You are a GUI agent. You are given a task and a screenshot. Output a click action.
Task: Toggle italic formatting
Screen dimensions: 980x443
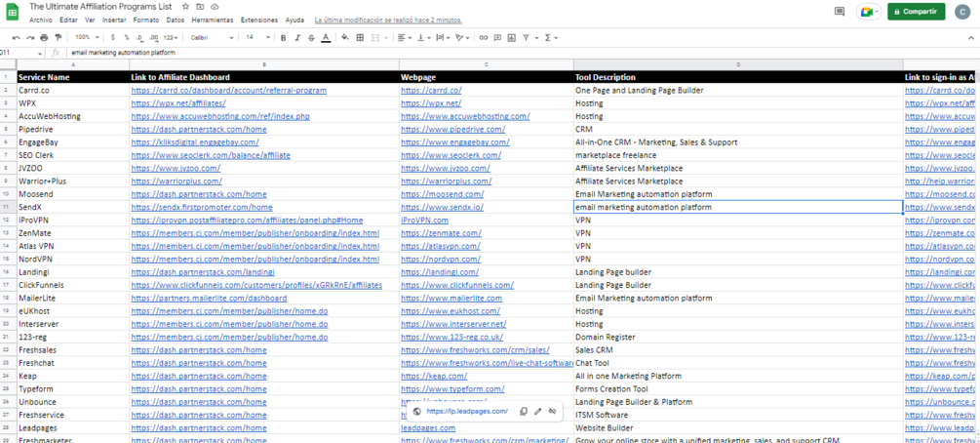point(297,37)
